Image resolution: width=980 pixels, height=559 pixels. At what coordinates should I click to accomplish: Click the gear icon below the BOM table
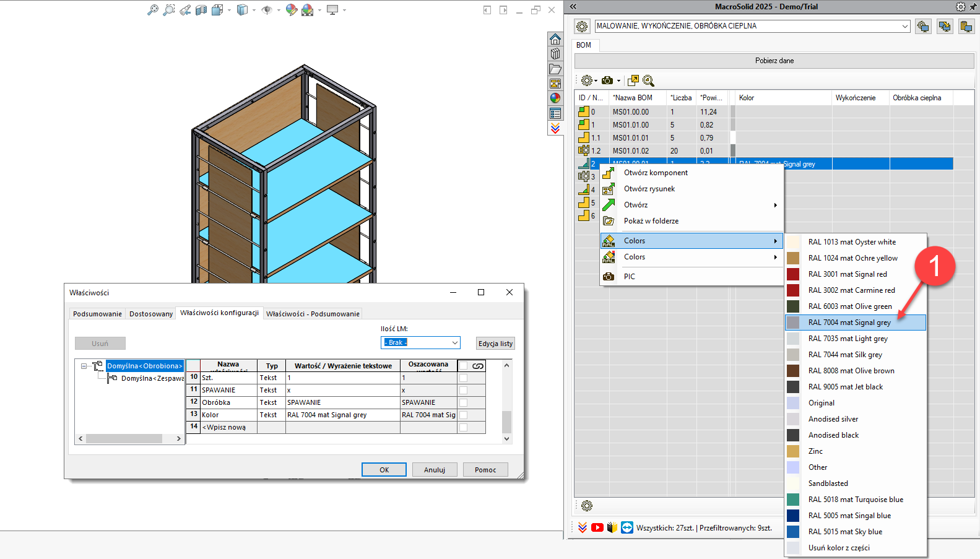[587, 506]
